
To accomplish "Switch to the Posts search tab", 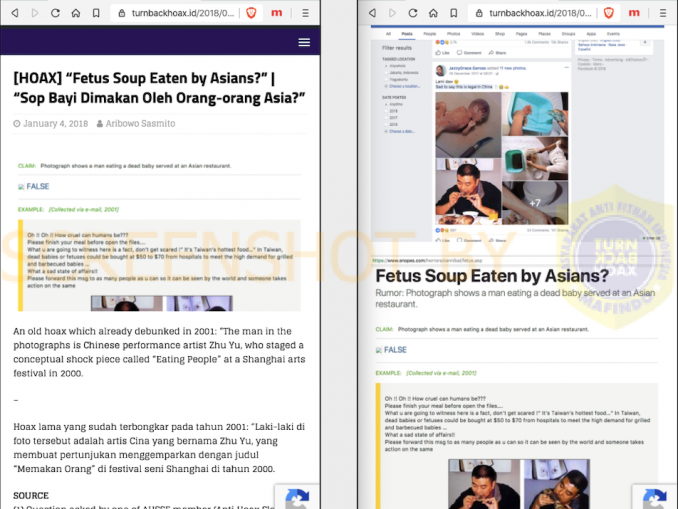I will point(407,34).
